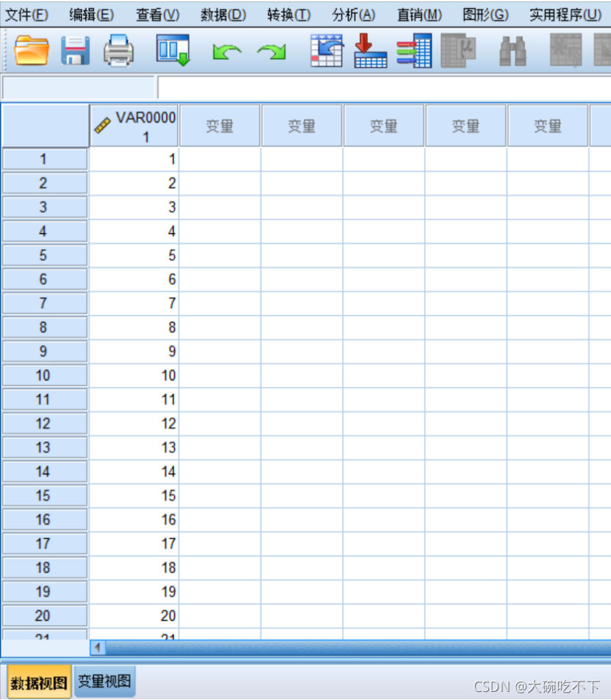This screenshot has width=611, height=700.
Task: Print the data using printer icon
Action: (x=118, y=51)
